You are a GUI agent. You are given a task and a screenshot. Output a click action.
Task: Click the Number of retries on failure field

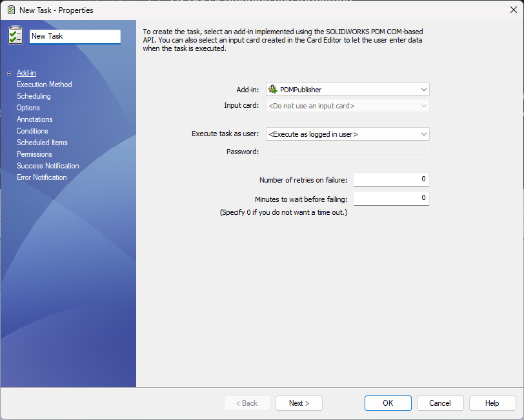[391, 179]
